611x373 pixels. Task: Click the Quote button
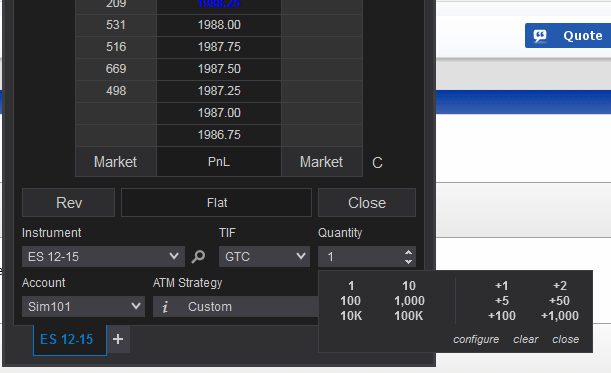[568, 35]
